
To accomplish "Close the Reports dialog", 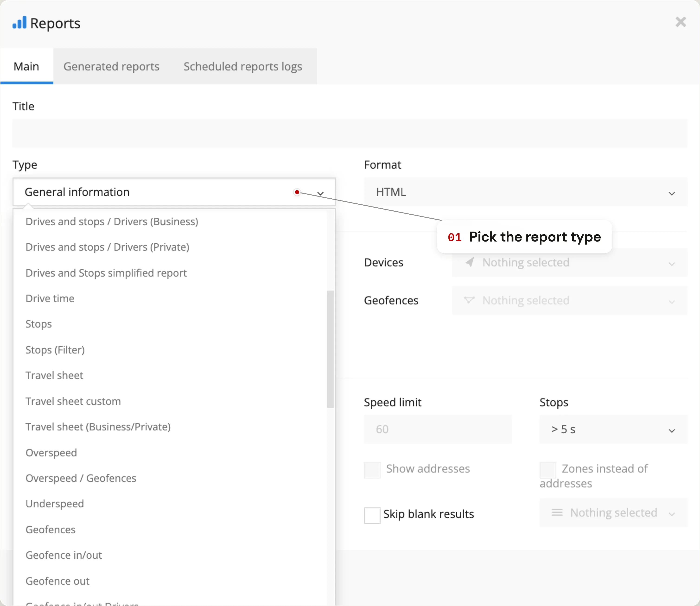I will click(x=680, y=22).
